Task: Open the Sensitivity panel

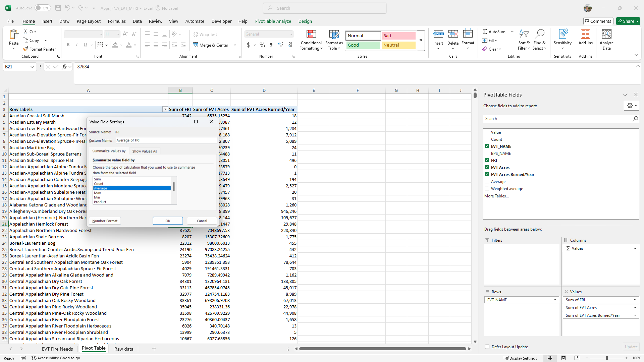Action: coord(562,40)
